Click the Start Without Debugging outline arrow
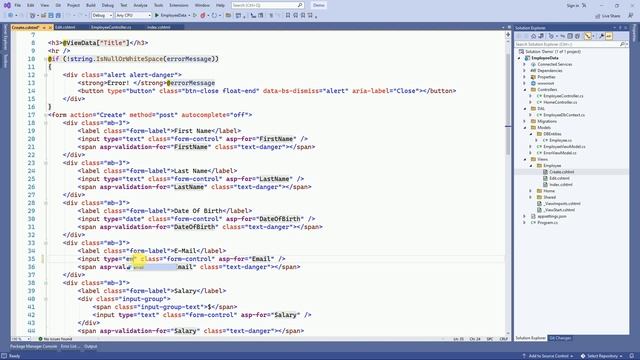The height and width of the screenshot is (360, 640). pyautogui.click(x=195, y=15)
